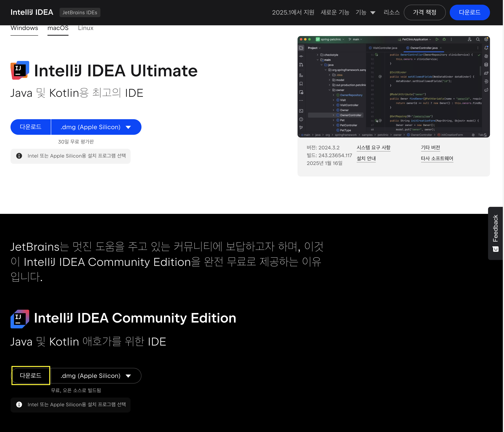Click the smiley icon on the Feedback tab

pos(495,249)
